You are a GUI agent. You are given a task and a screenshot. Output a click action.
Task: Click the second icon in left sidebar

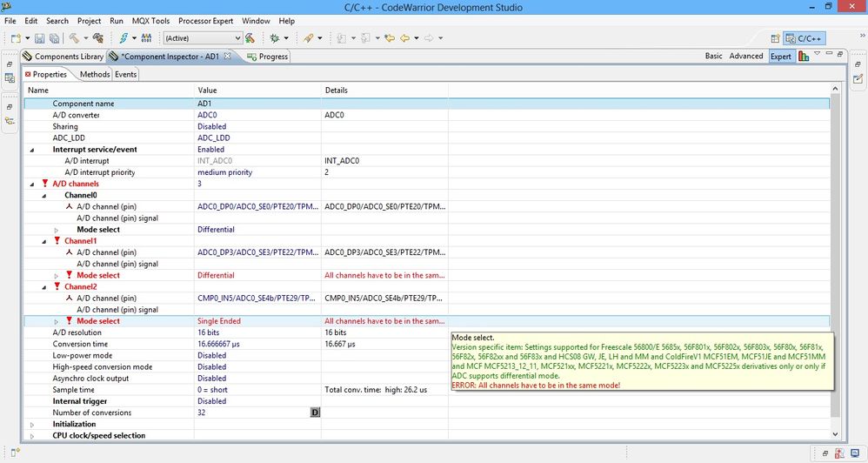[10, 78]
